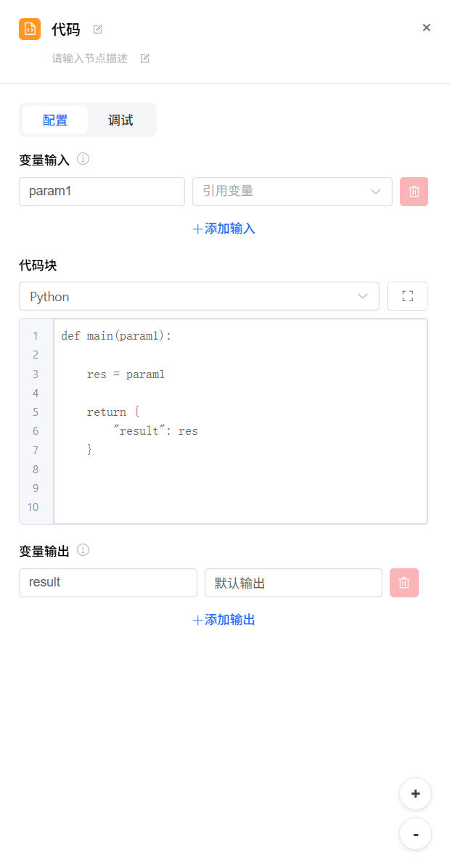The width and height of the screenshot is (450, 868).
Task: Click the 添加输入 link
Action: (224, 229)
